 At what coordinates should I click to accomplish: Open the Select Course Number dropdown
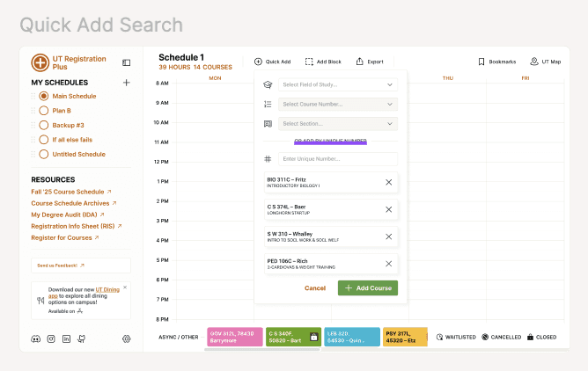pos(338,104)
